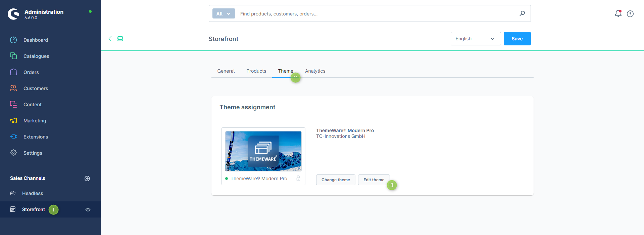Click the Storefront sales channel label
The height and width of the screenshot is (235, 644).
[x=34, y=209]
